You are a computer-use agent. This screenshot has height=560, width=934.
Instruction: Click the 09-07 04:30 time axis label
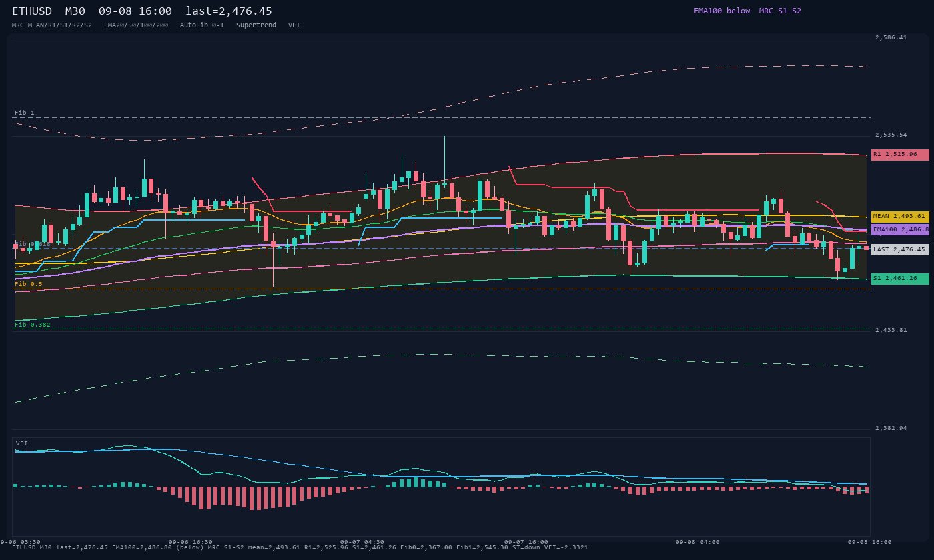pos(362,543)
